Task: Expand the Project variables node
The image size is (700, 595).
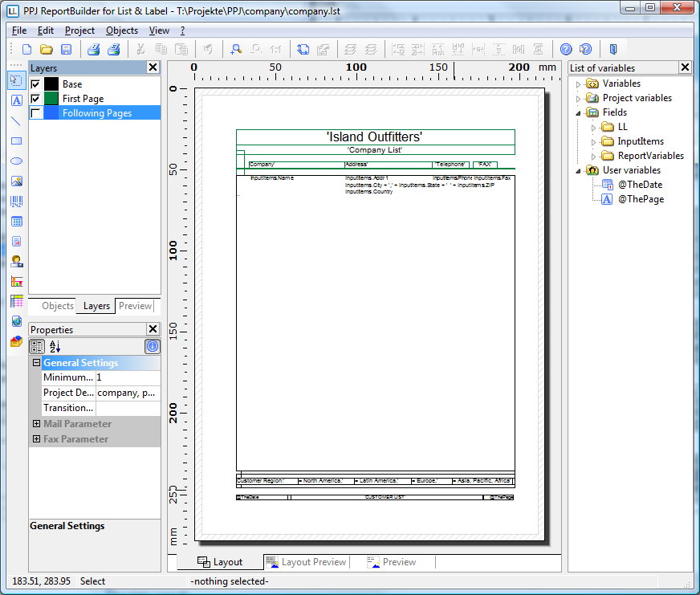Action: pyautogui.click(x=578, y=98)
